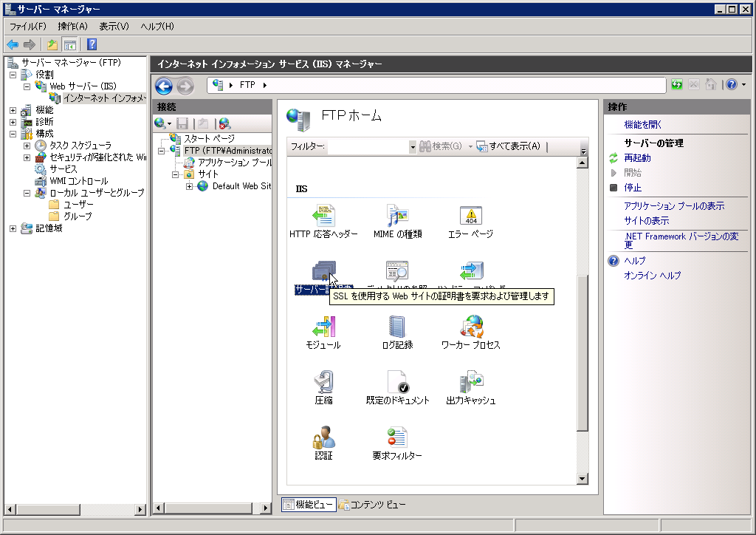Collapse the 役割 tree node

(13, 75)
